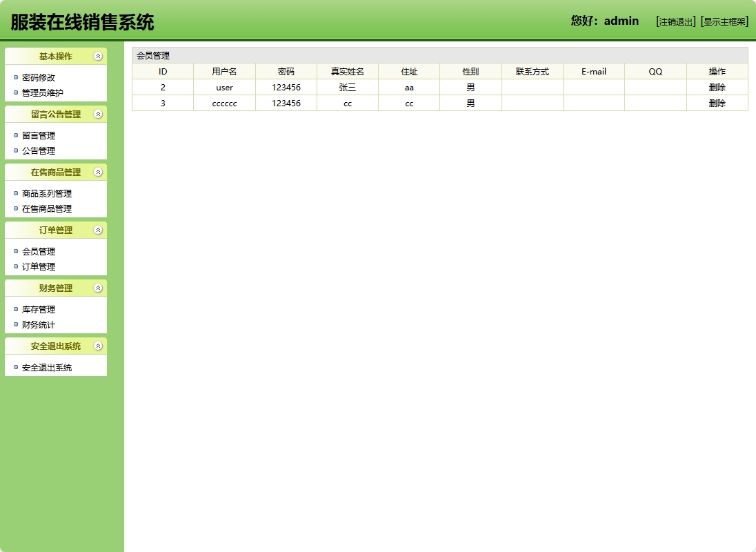756x552 pixels.
Task: Click bullet icon beside 商品系列管理
Action: (x=16, y=193)
